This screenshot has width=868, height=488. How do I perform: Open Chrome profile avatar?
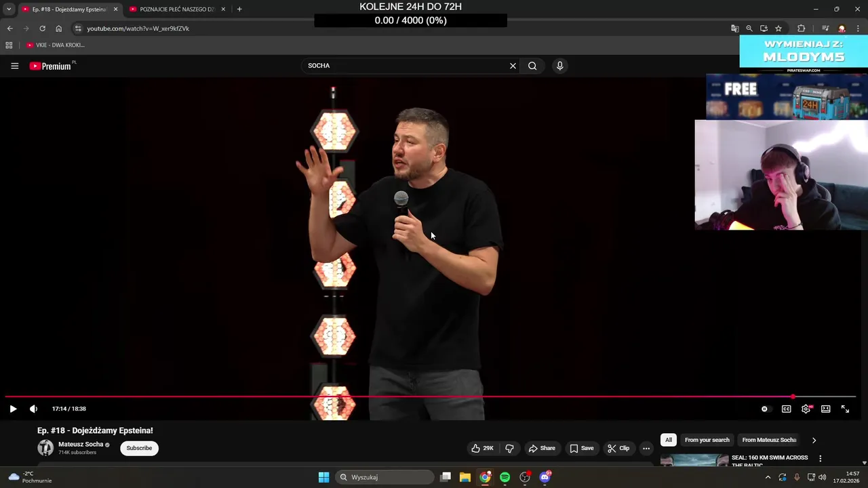842,28
